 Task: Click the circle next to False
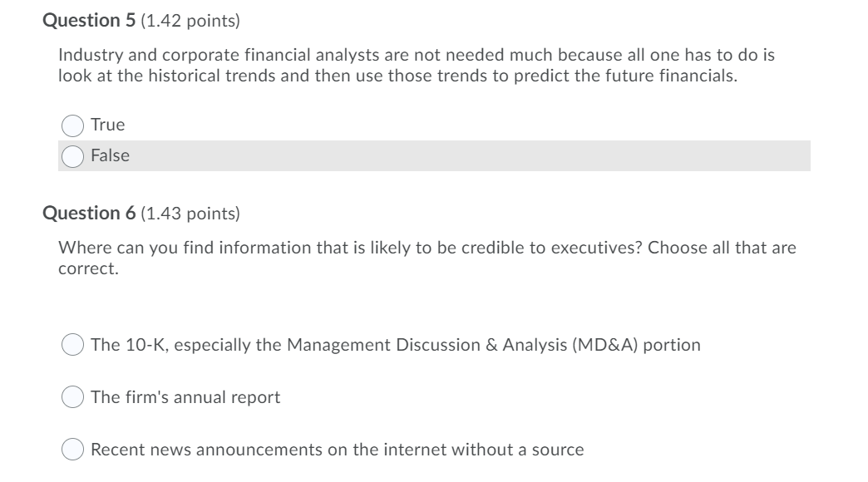click(72, 155)
